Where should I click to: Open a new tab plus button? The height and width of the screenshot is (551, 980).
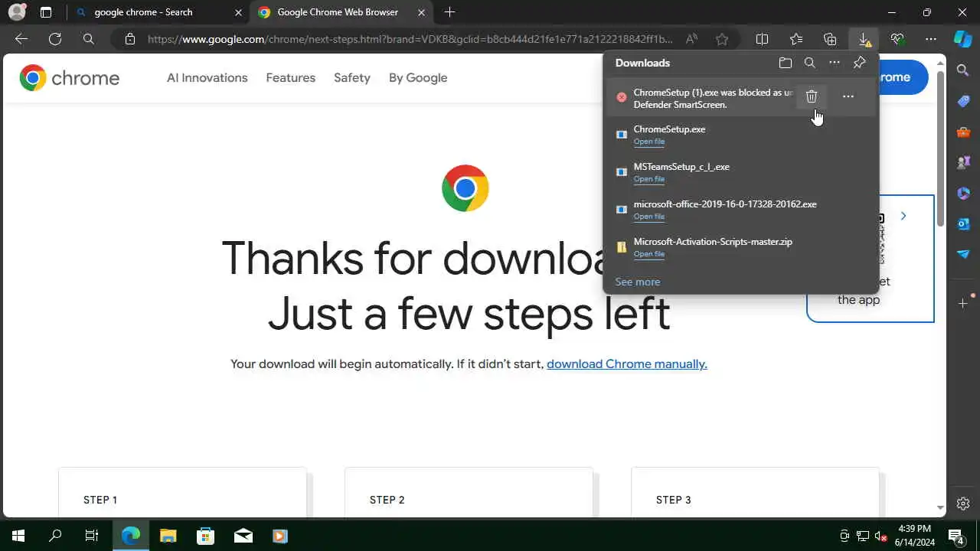coord(449,12)
